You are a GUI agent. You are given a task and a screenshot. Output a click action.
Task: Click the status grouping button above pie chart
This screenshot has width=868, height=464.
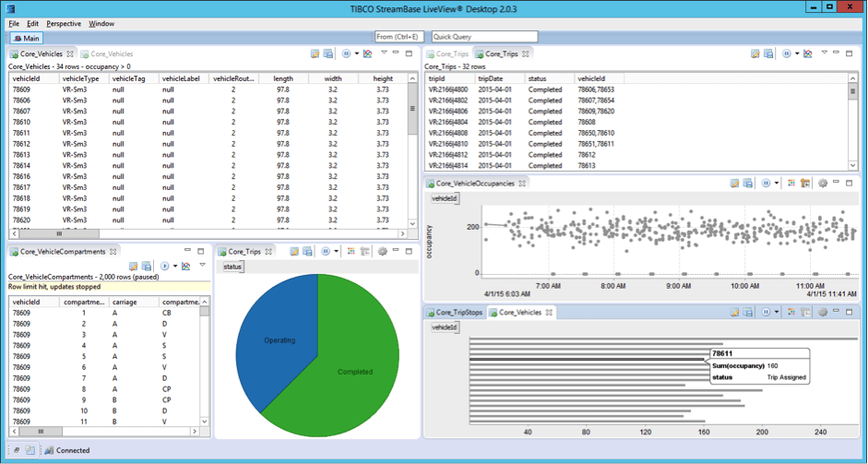pos(232,267)
